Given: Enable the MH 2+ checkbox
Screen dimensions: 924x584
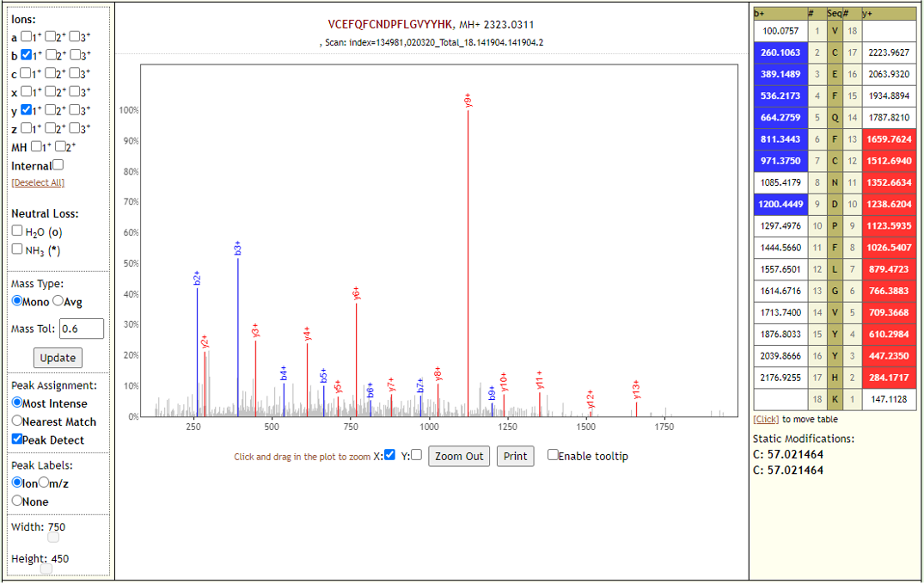Looking at the screenshot, I should point(61,146).
